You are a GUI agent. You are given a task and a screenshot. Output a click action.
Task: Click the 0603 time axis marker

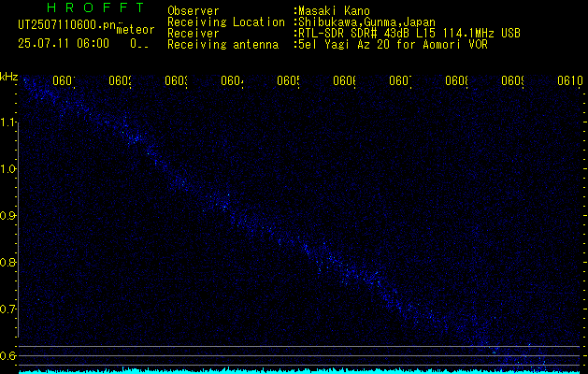tap(176, 80)
